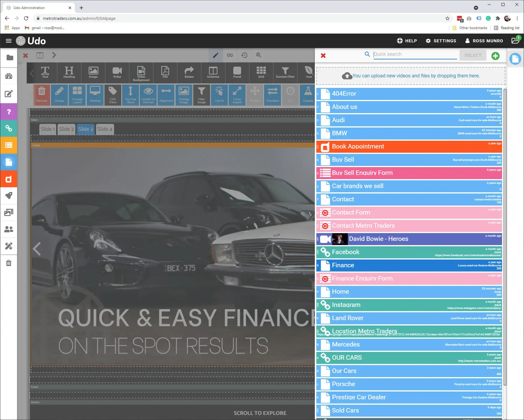
Task: Open the Settings menu in header
Action: (441, 41)
